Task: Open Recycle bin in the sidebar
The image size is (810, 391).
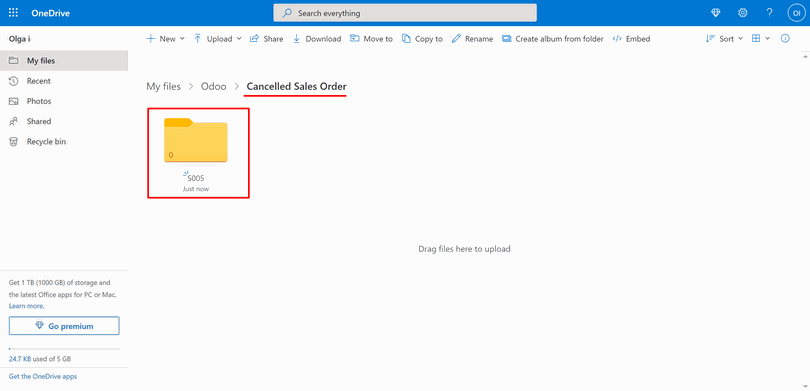Action: pos(64,142)
